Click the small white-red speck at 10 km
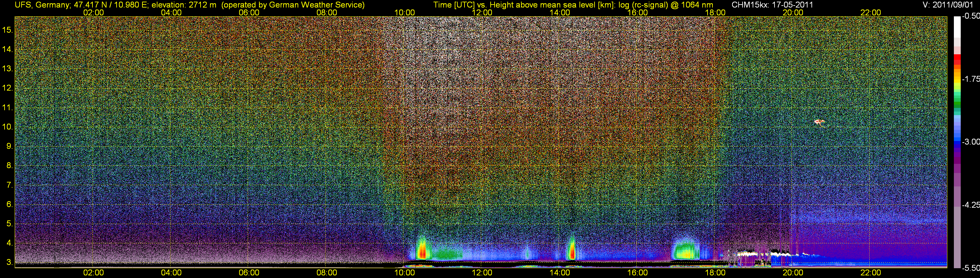 (819, 123)
